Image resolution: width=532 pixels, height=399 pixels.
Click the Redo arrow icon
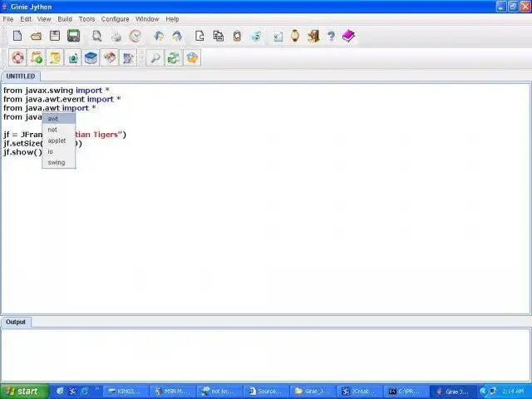coord(177,36)
